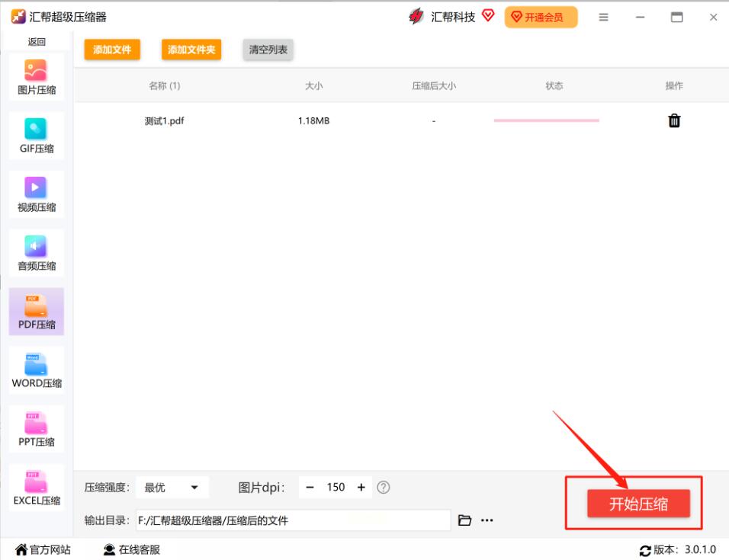729x560 pixels.
Task: Click the 版本: 3.0.1.0 text
Action: pyautogui.click(x=684, y=550)
